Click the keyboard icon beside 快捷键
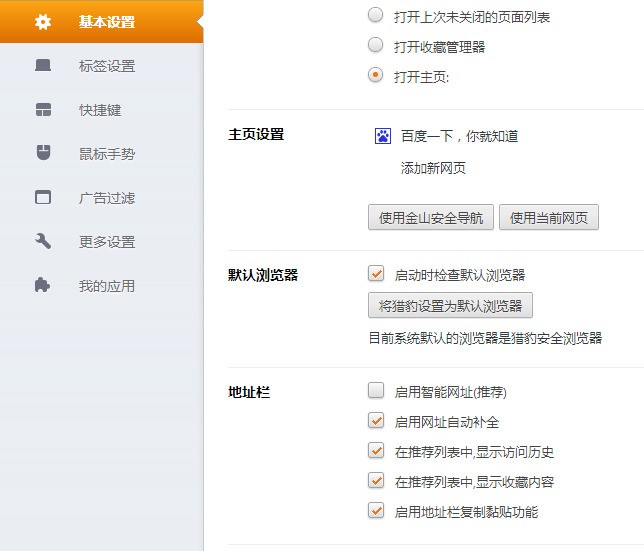644x551 pixels. click(43, 110)
